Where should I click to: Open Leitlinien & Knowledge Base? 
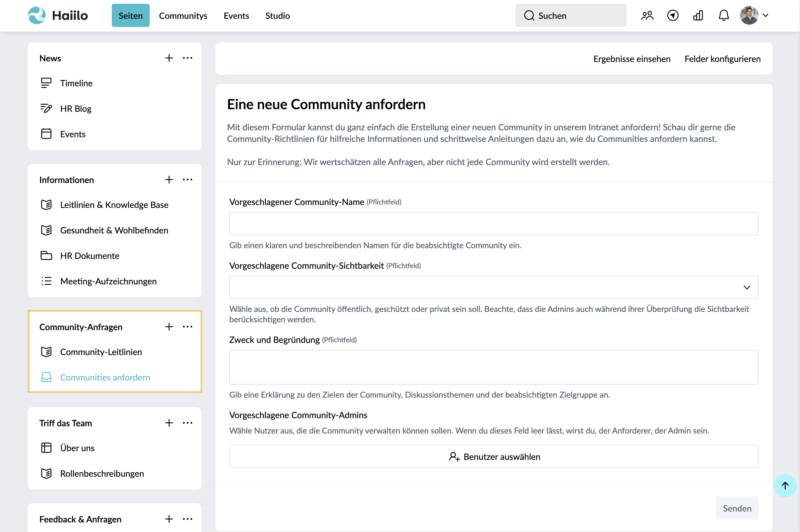pyautogui.click(x=115, y=204)
